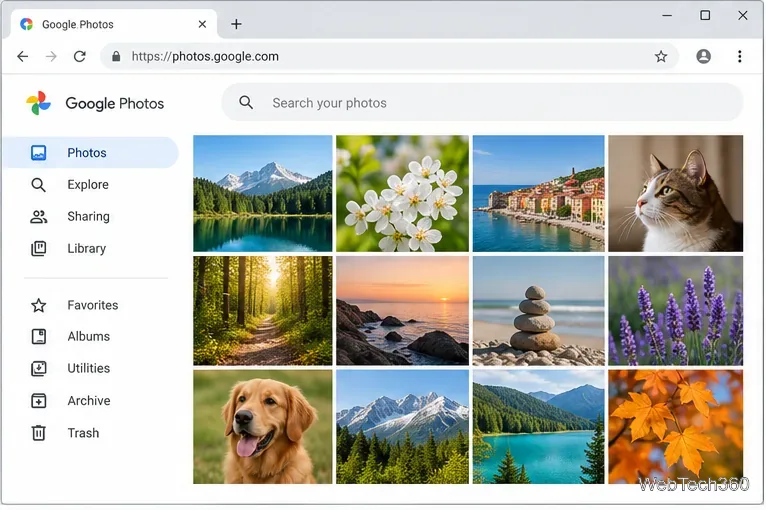Click the Library icon in sidebar
The width and height of the screenshot is (766, 510).
pos(39,248)
